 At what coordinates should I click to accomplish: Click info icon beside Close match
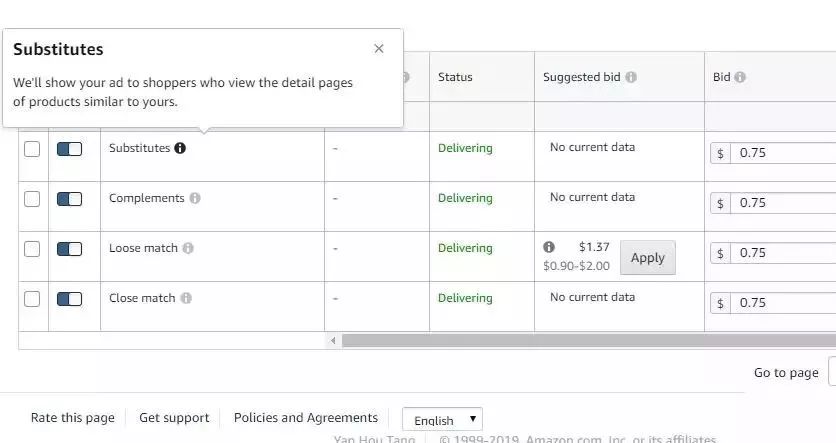coord(186,298)
